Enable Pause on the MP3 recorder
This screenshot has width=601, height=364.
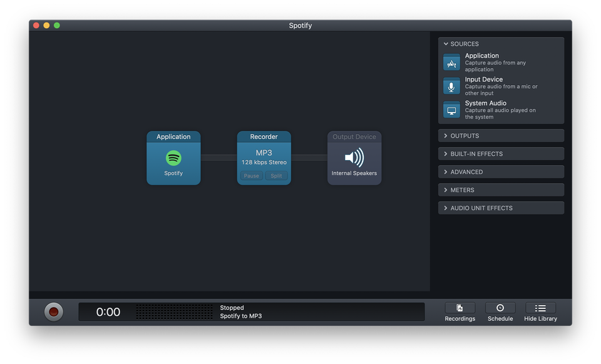point(251,176)
